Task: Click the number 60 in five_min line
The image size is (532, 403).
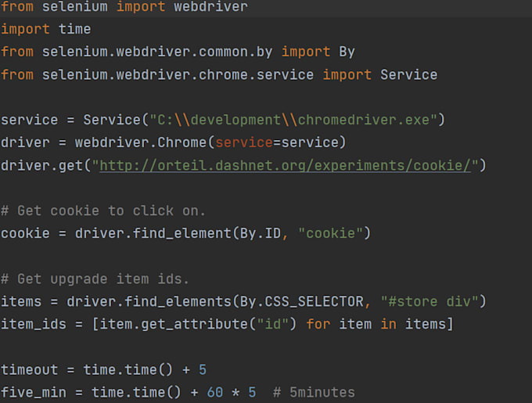Action: click(x=215, y=393)
